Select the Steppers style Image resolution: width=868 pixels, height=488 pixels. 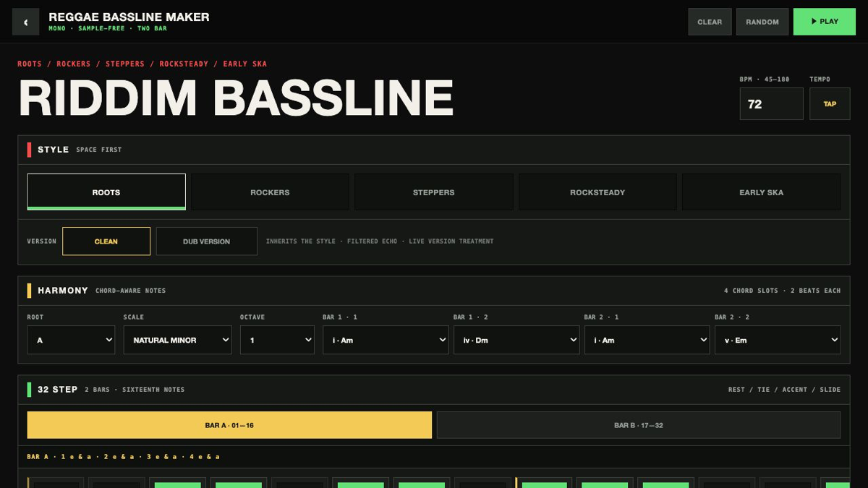434,192
